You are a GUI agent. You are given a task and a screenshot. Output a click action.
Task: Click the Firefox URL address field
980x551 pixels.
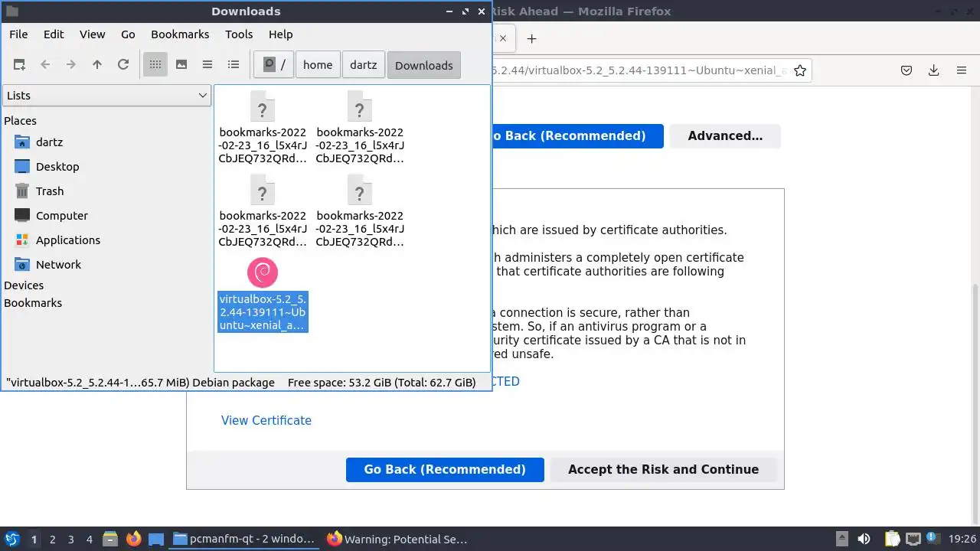coord(638,70)
